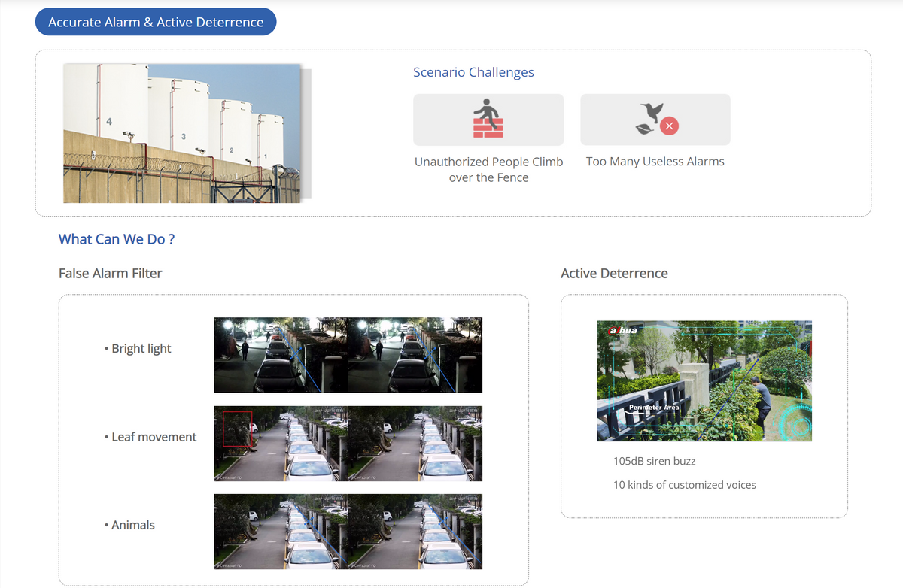Click the Bright light bullet item
This screenshot has width=903, height=588.
138,348
